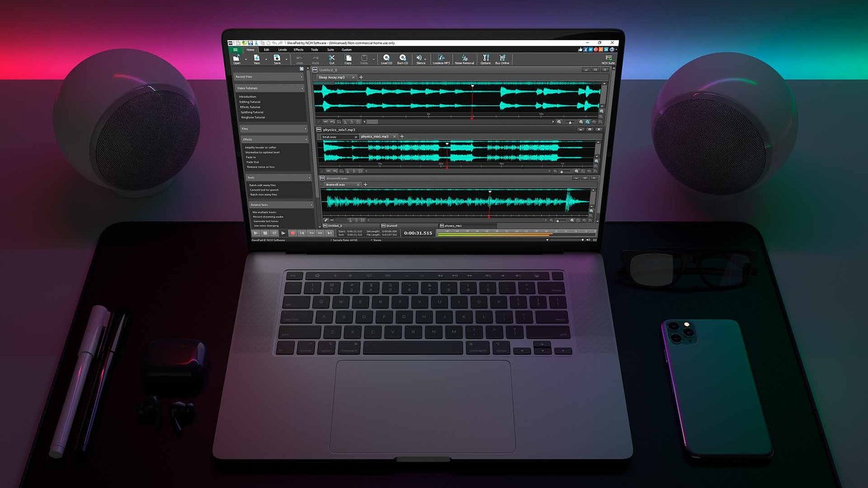Screen dimensions: 868x488
Task: Open the Options wrench icon
Action: click(x=485, y=59)
